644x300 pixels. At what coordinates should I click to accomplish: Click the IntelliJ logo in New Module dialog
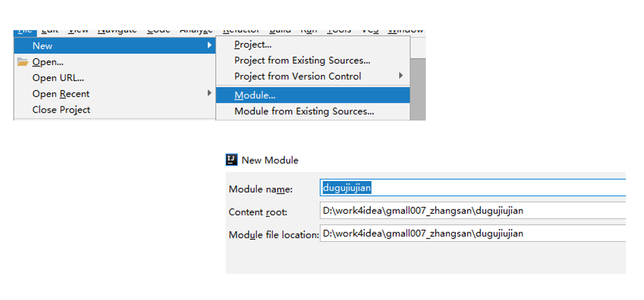(232, 160)
